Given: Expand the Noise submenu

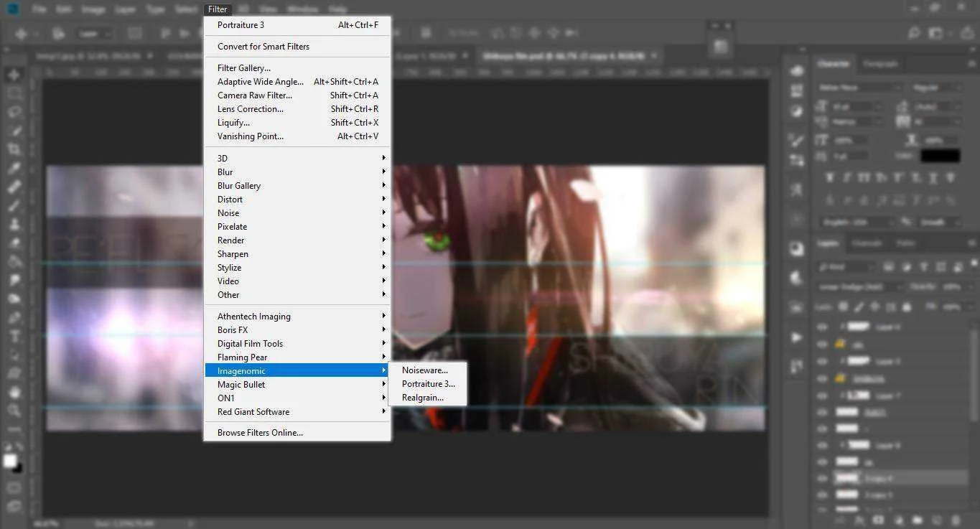Looking at the screenshot, I should click(297, 213).
